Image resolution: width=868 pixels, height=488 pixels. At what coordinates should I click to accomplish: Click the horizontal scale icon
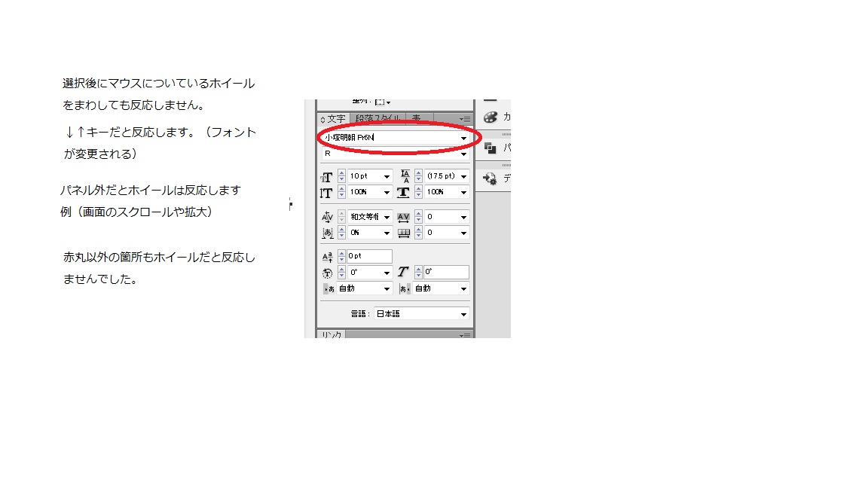(404, 193)
